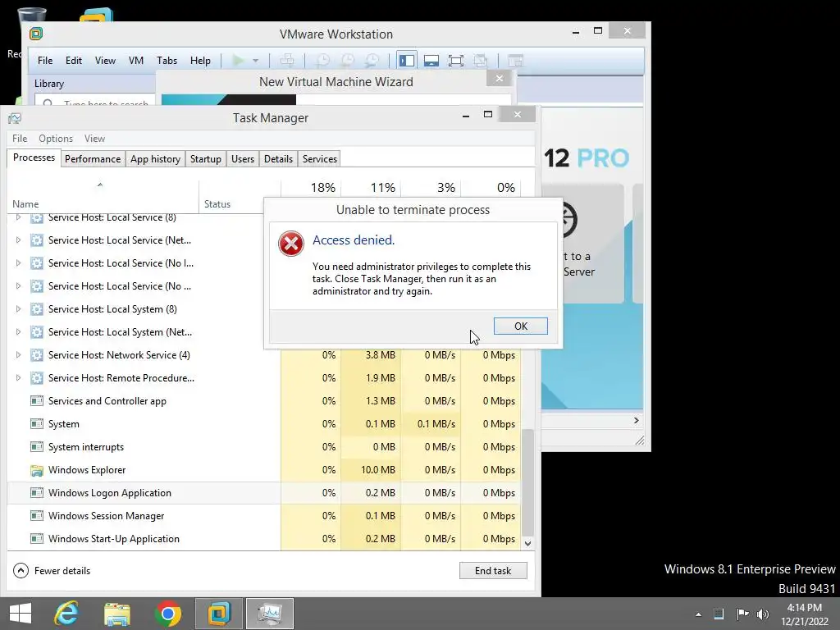Screen dimensions: 840x630
Task: Open power on dropdown arrow in VMware toolbar
Action: 256,61
